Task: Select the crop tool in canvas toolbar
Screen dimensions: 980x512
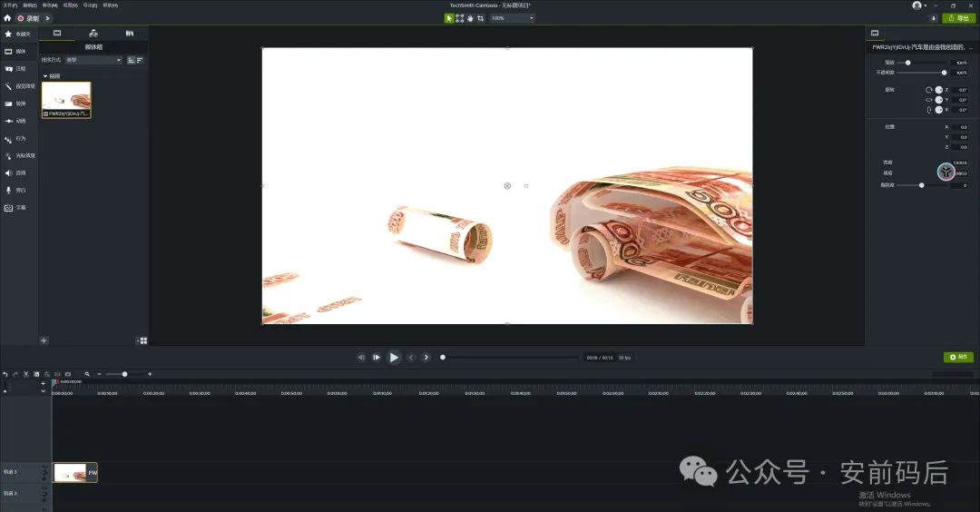Action: [x=480, y=18]
